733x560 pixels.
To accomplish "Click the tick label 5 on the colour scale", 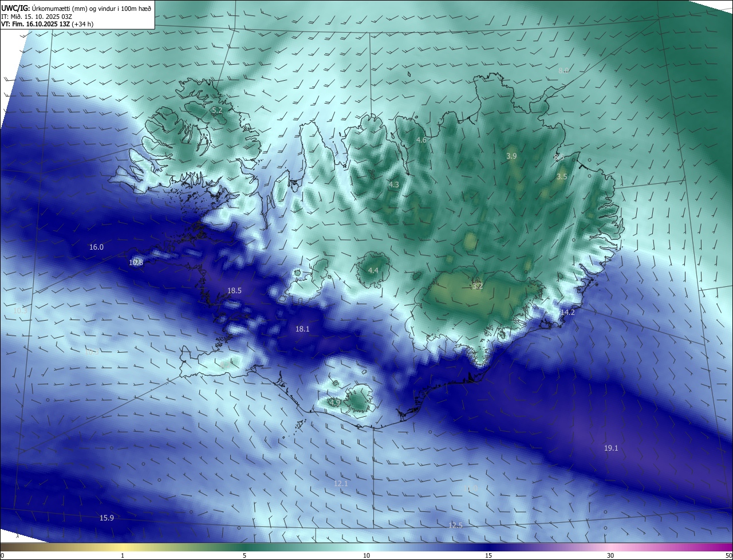I will [x=245, y=555].
